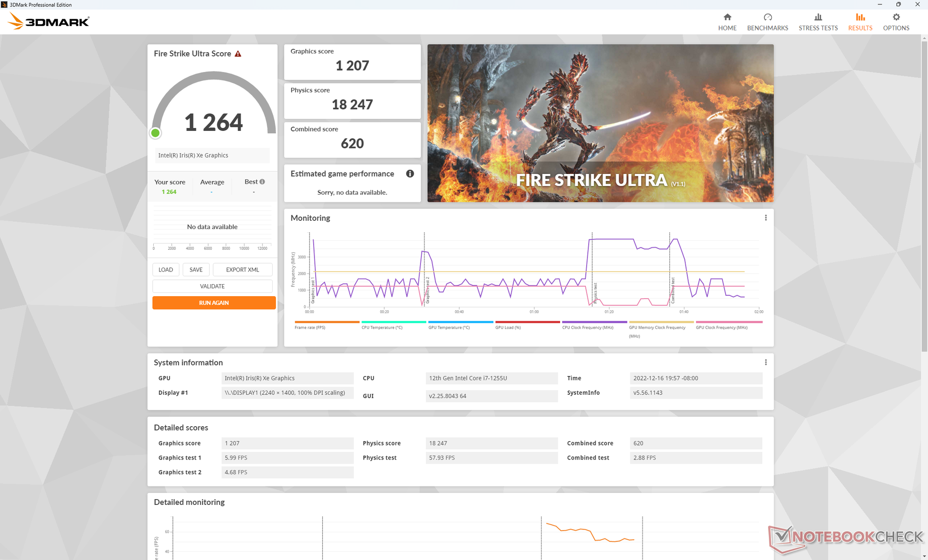This screenshot has height=560, width=928.
Task: Open Stress Tests chart icon
Action: tap(818, 17)
